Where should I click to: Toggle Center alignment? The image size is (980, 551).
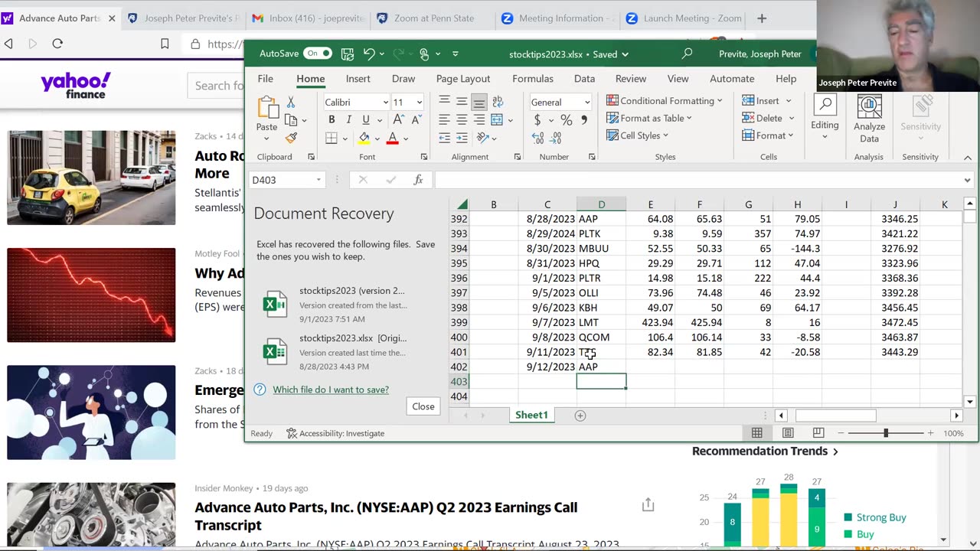(x=462, y=119)
